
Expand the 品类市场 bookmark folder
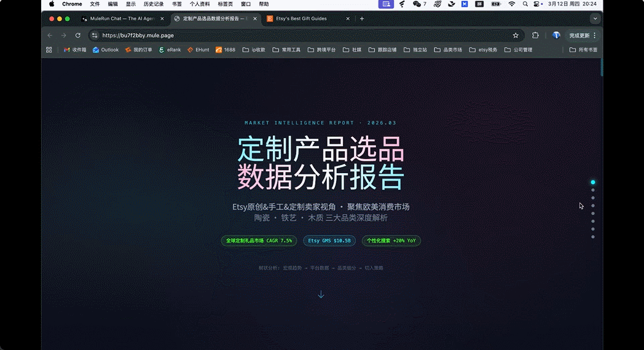[x=448, y=50]
